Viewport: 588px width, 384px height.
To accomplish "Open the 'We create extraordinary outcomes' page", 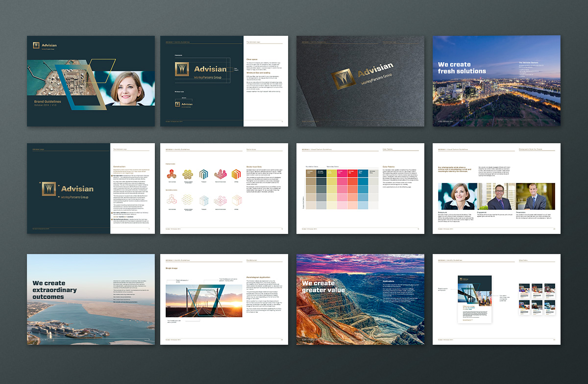I will [x=91, y=299].
